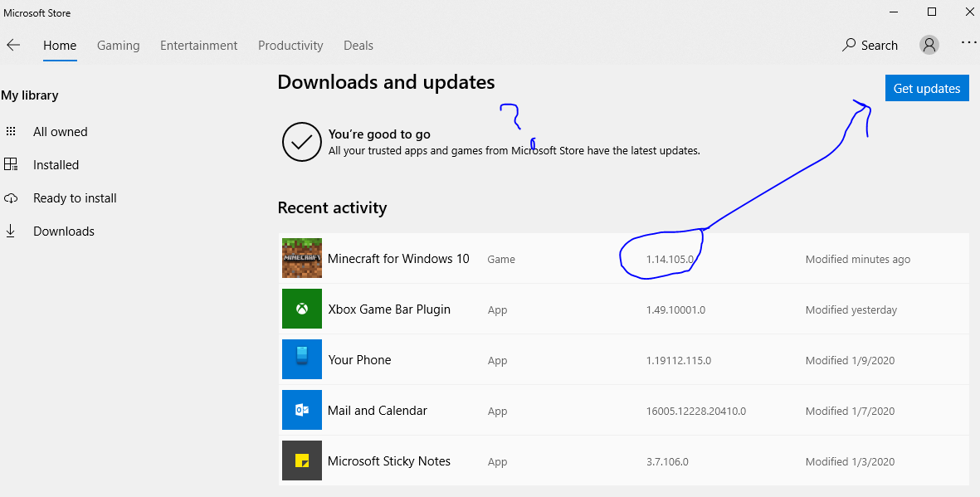Open the user account profile icon
The width and height of the screenshot is (980, 497).
(x=929, y=45)
